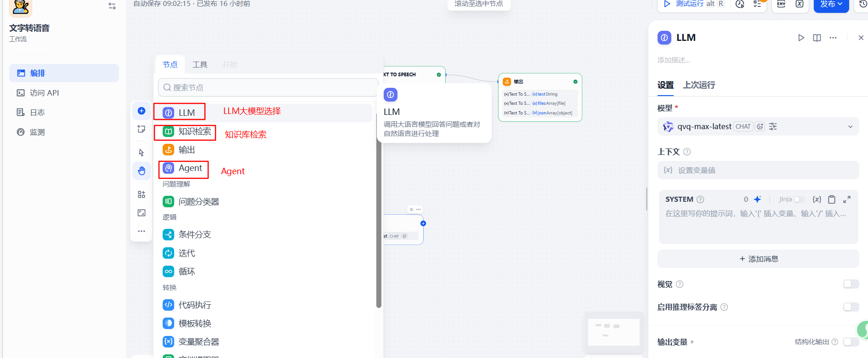Open run history clock-play icon

[740, 4]
